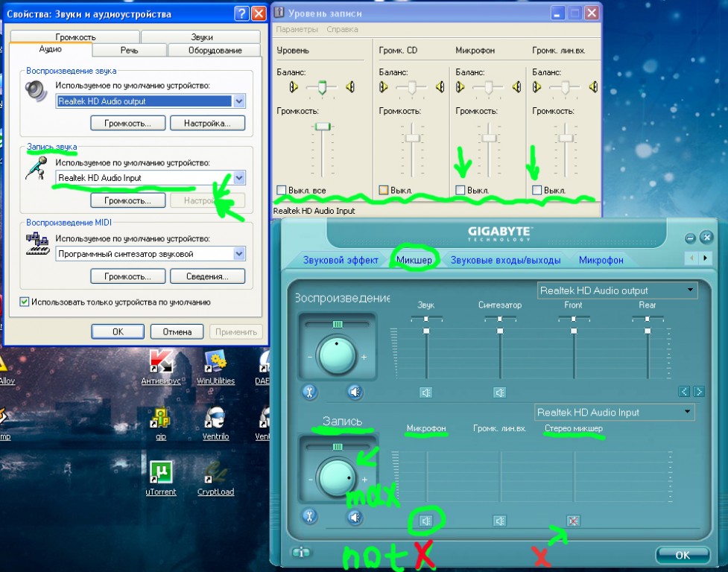This screenshot has width=728, height=572.
Task: Open Realtek HD Audio output dropdown in Gigabyte
Action: [618, 290]
